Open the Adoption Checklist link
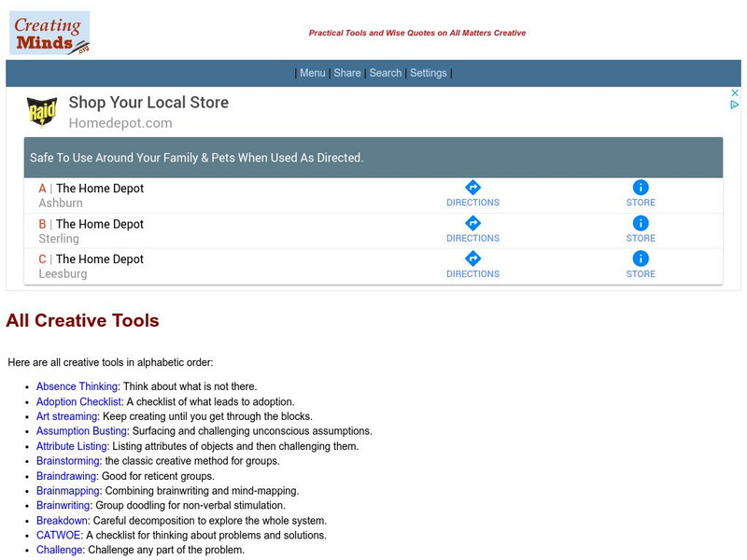This screenshot has height=560, width=747. pyautogui.click(x=78, y=401)
